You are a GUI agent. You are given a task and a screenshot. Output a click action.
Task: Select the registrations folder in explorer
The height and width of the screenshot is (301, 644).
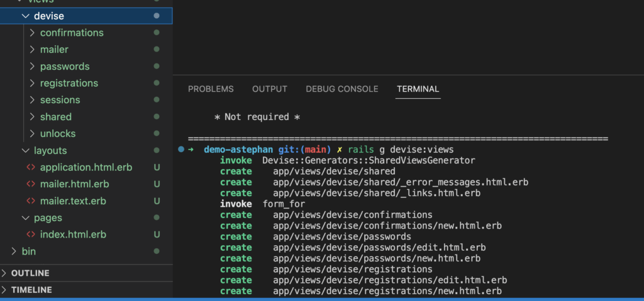click(69, 83)
